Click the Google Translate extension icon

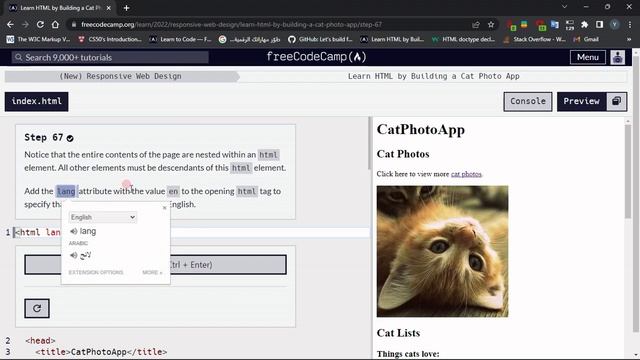(x=554, y=24)
